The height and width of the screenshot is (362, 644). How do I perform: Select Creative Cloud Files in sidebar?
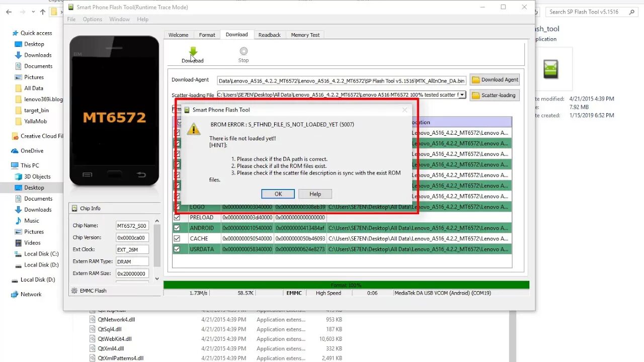pyautogui.click(x=38, y=136)
